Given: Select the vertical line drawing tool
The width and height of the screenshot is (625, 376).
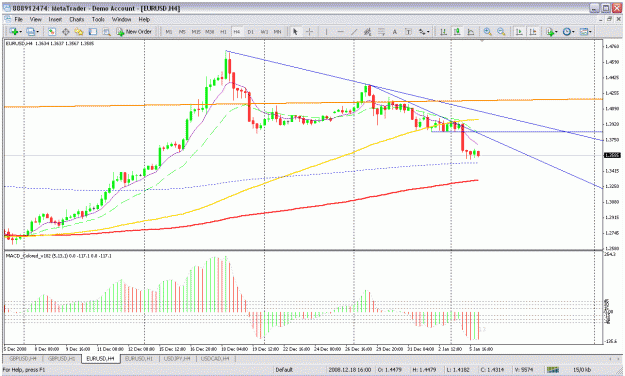Looking at the screenshot, I should 326,31.
